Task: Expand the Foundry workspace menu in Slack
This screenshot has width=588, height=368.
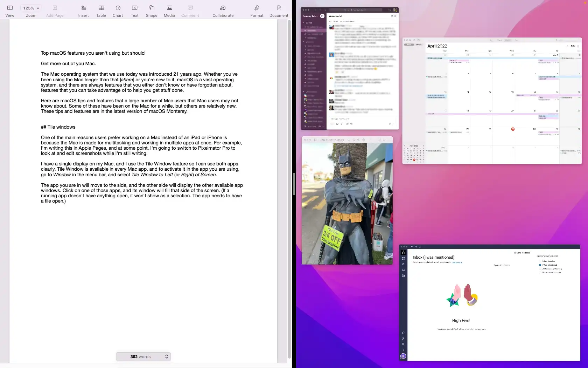Action: pyautogui.click(x=310, y=16)
